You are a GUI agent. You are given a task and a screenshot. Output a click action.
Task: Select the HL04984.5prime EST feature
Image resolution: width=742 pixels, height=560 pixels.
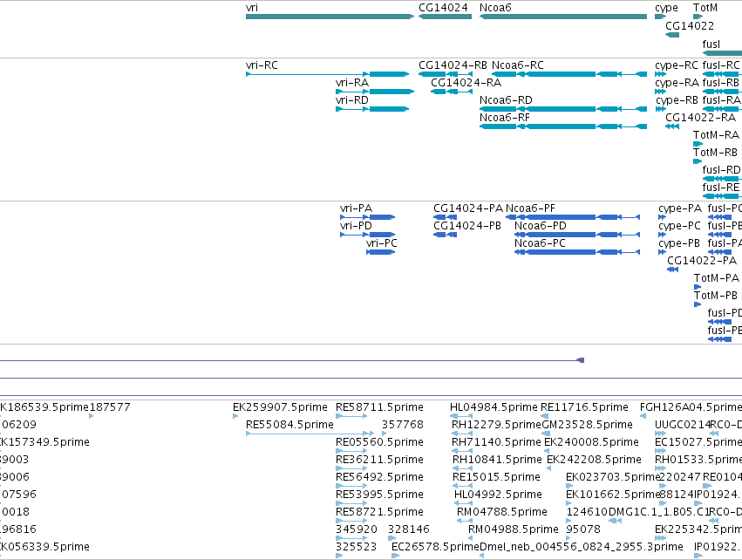pos(461,416)
